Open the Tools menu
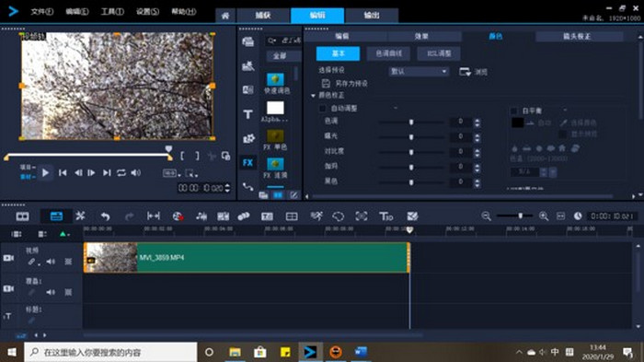 pyautogui.click(x=112, y=12)
